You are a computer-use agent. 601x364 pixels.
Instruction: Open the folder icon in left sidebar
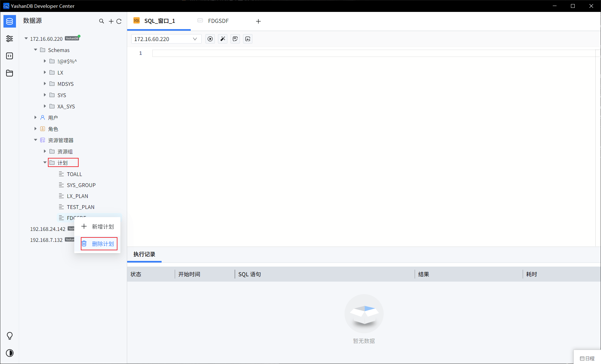coord(9,73)
